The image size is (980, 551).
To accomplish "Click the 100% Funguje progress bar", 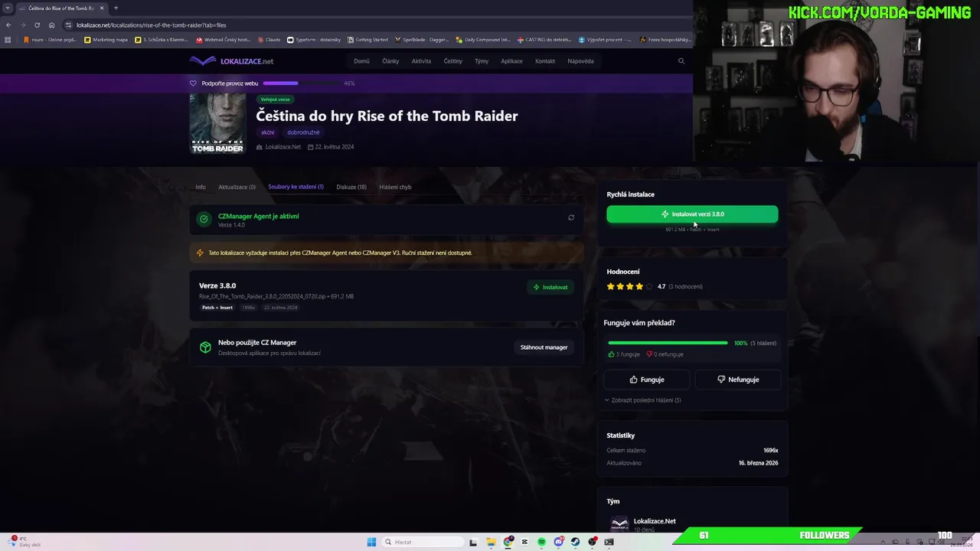I will point(668,343).
